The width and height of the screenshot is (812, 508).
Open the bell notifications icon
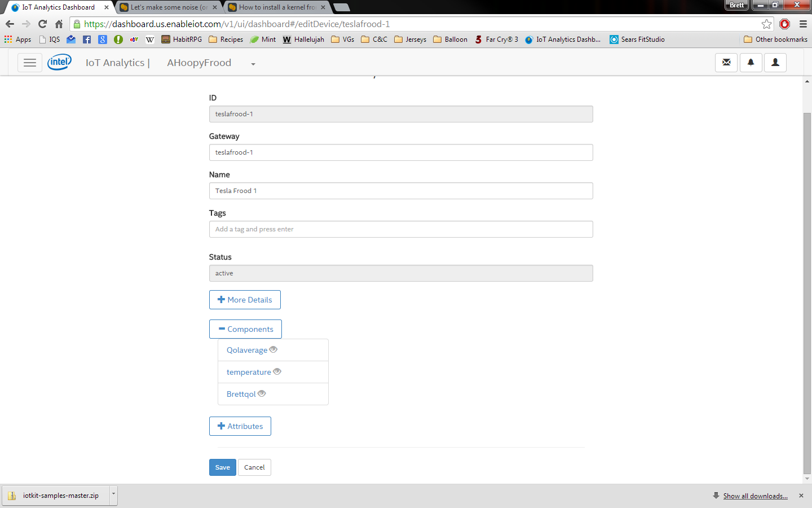(x=751, y=63)
